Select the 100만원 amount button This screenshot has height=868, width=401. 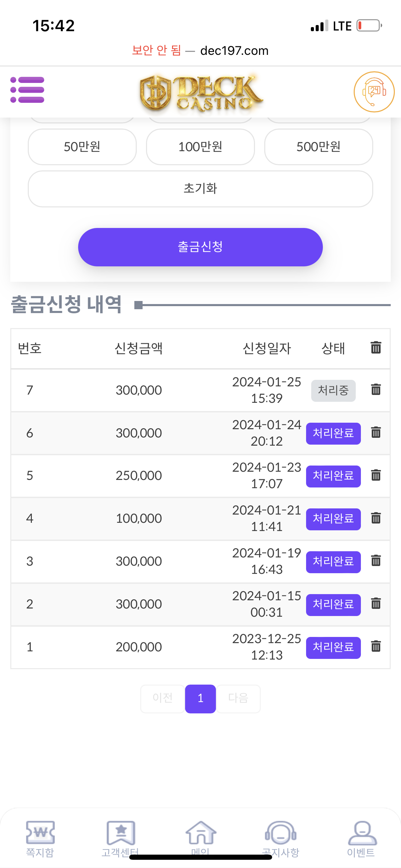click(x=200, y=147)
